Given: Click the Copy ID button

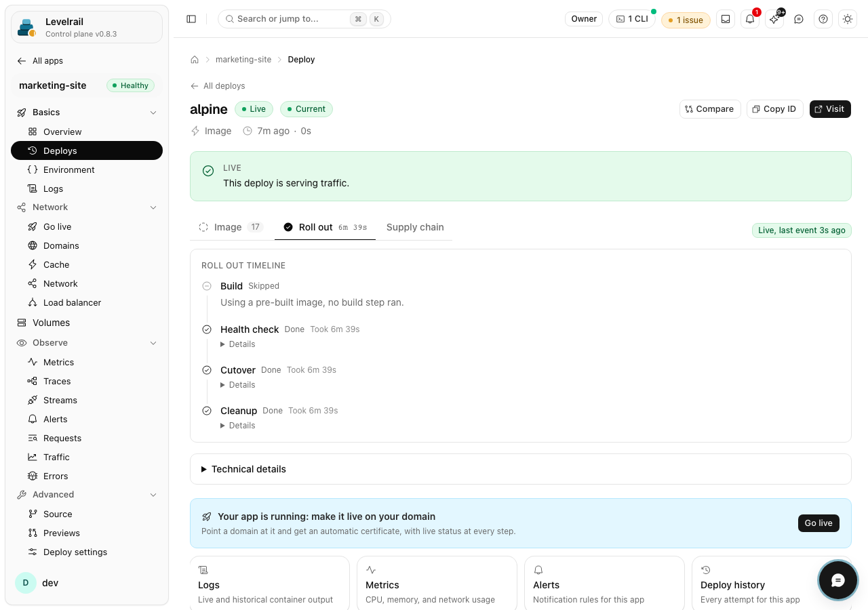Looking at the screenshot, I should 774,109.
